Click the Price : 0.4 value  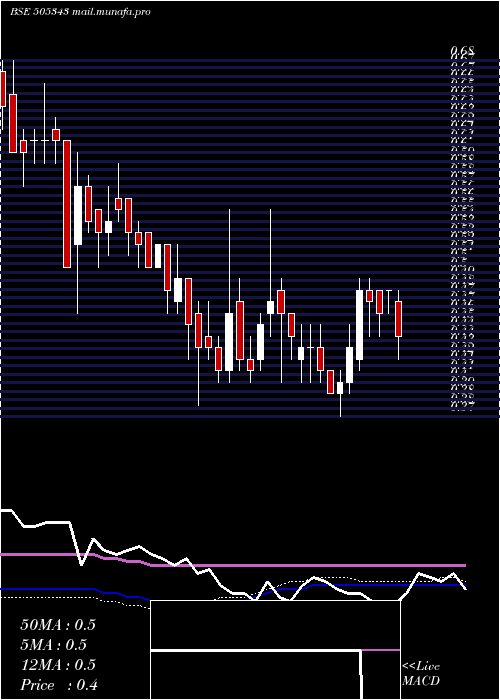pyautogui.click(x=59, y=685)
